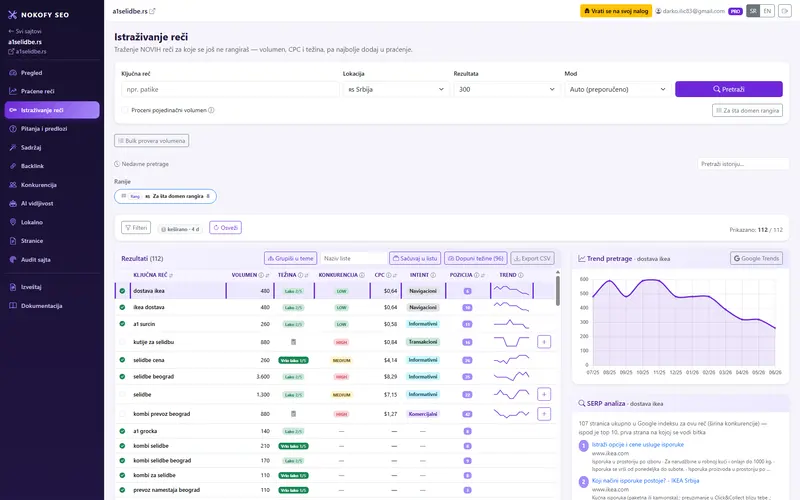Open the Mod Auto dropdown
Image resolution: width=800 pixels, height=500 pixels.
[x=617, y=89]
